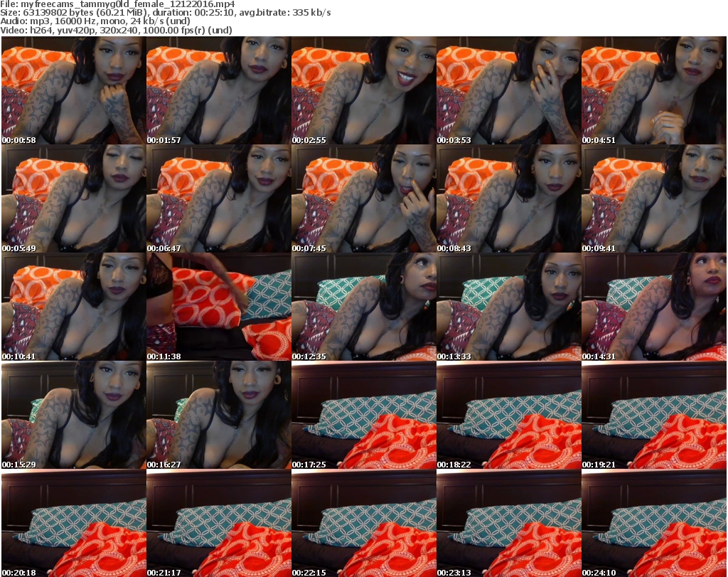Select the thumbnail stamped 00:06:47

click(219, 198)
